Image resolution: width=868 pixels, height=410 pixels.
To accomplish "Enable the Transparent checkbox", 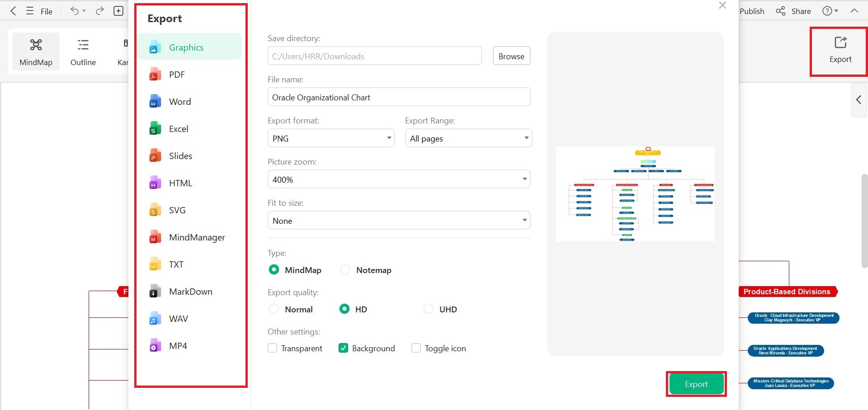I will click(x=272, y=348).
